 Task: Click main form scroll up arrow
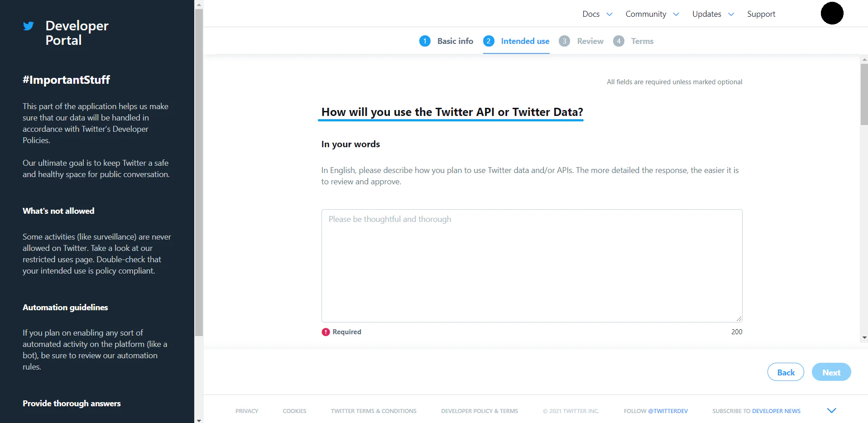pos(864,59)
